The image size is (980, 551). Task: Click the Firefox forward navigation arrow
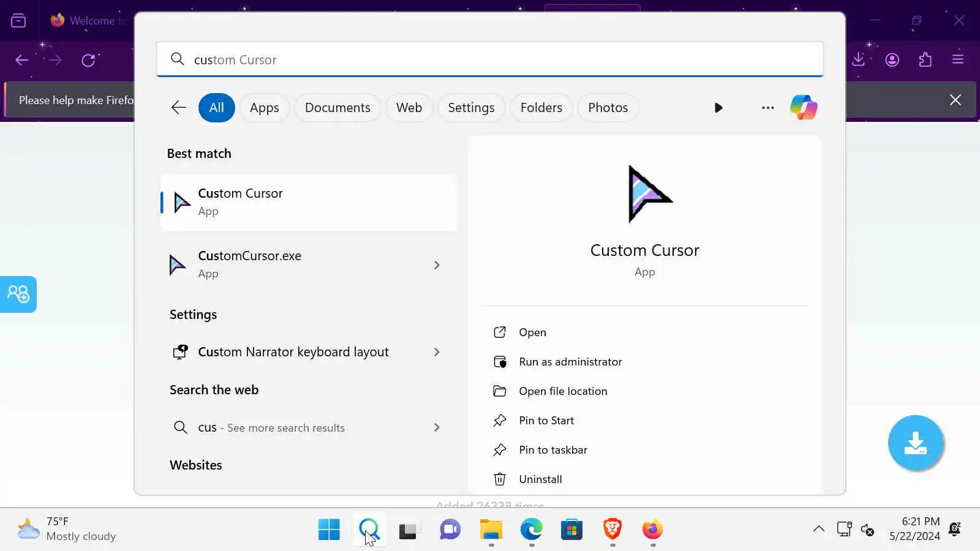55,60
